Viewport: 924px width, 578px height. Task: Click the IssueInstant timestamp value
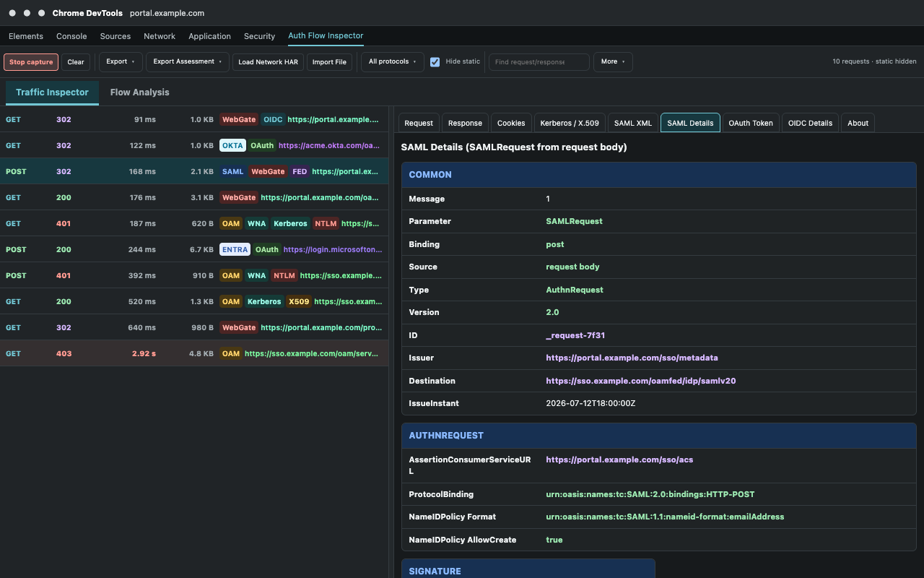(590, 403)
